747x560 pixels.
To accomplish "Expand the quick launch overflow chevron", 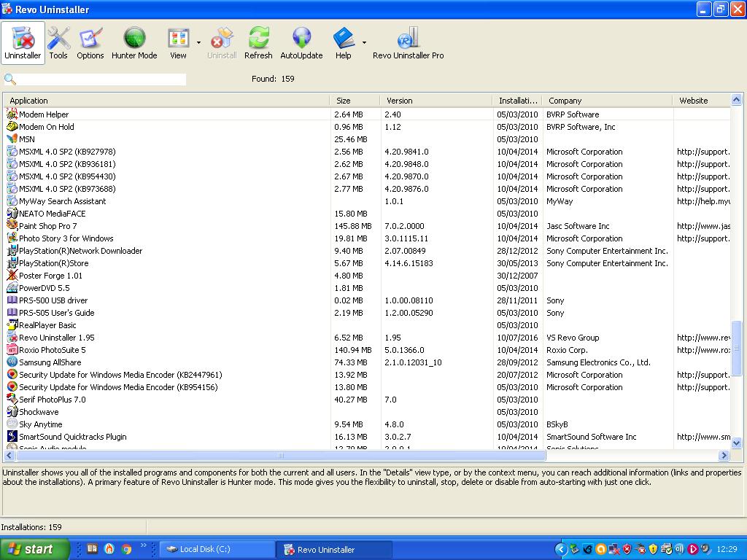I will tap(144, 545).
